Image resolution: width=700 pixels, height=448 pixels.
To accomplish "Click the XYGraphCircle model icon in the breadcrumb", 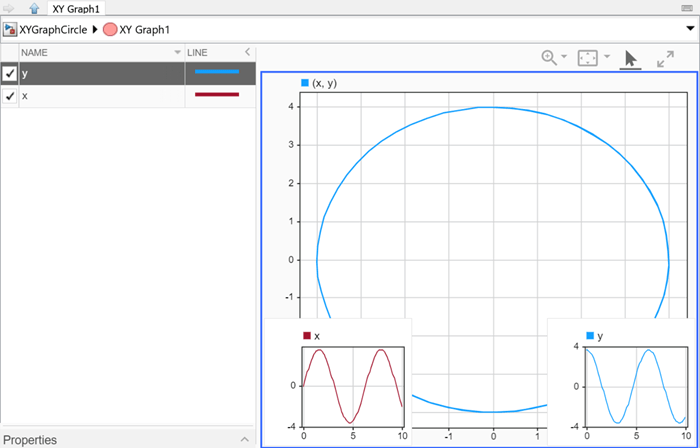I will click(x=10, y=30).
